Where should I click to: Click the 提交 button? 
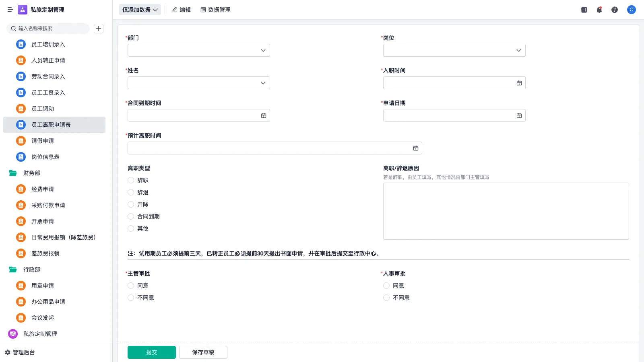(x=152, y=352)
